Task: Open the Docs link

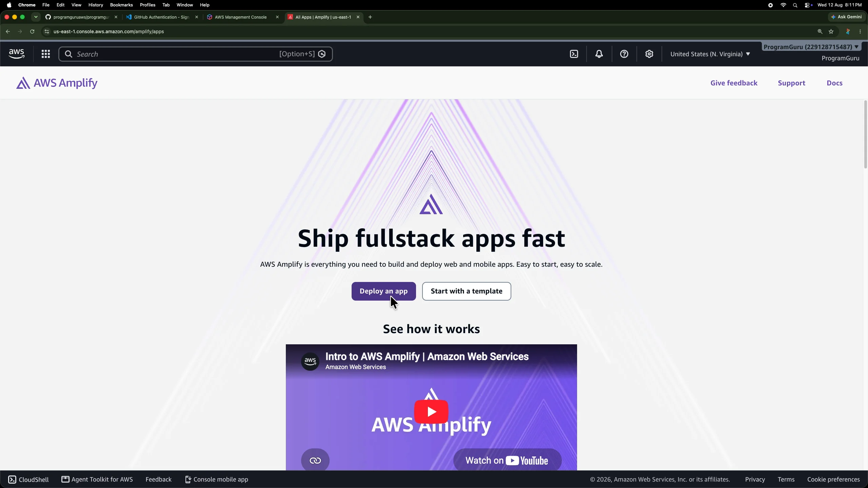Action: click(834, 83)
